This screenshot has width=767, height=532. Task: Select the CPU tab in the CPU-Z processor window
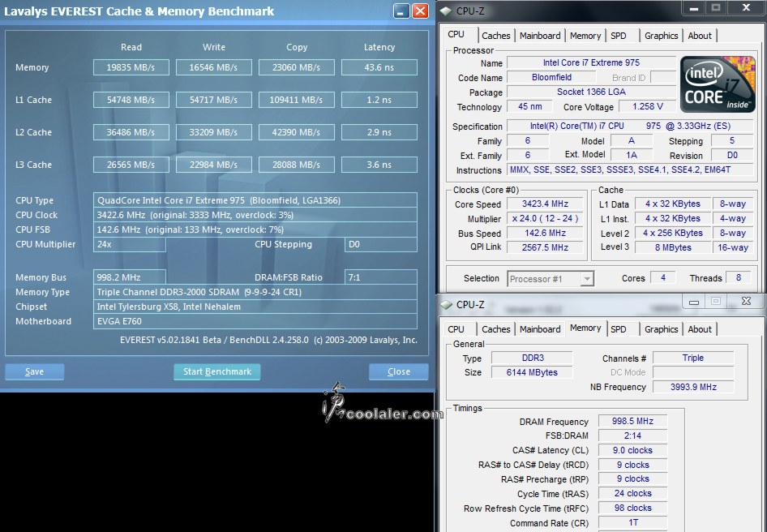(456, 34)
